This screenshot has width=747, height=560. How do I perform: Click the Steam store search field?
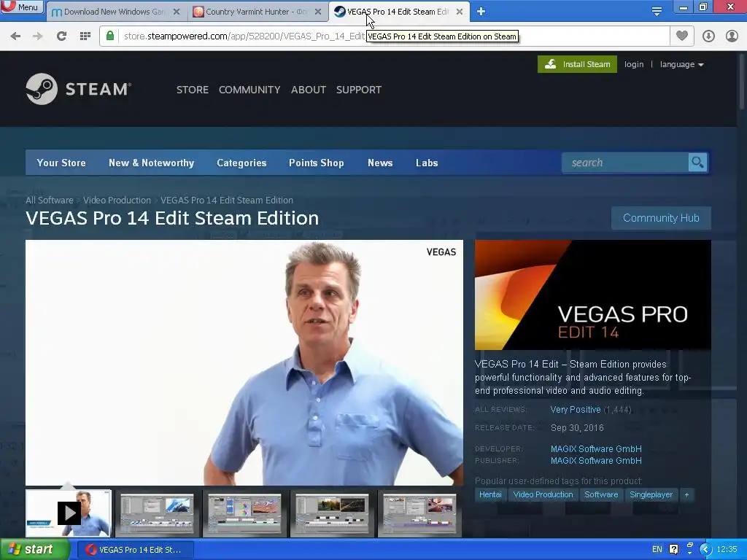point(625,163)
